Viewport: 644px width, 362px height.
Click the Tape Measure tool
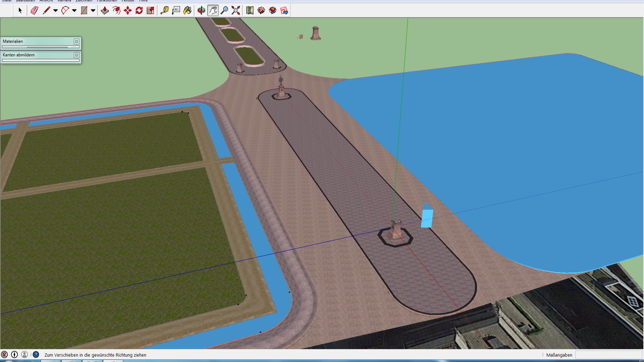click(x=164, y=11)
